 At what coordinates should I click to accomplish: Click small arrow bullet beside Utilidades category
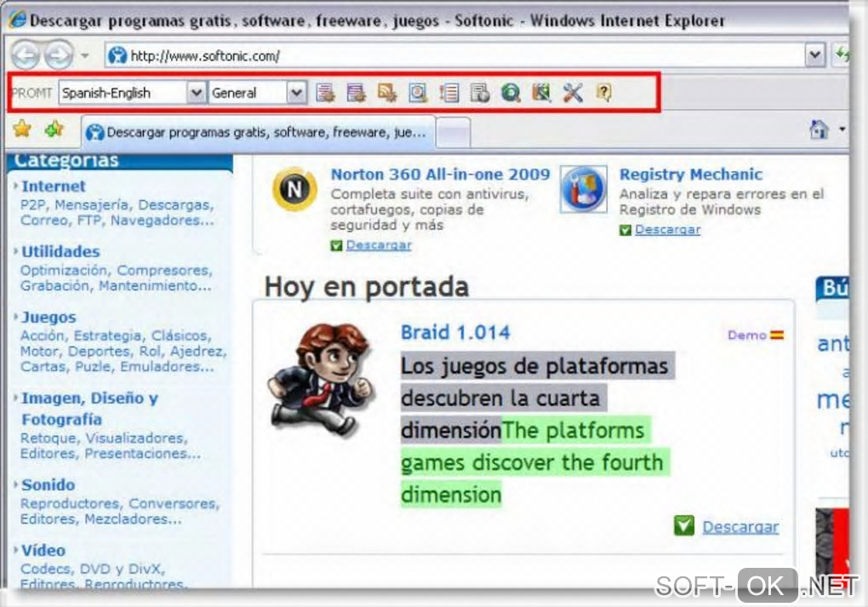[x=15, y=251]
